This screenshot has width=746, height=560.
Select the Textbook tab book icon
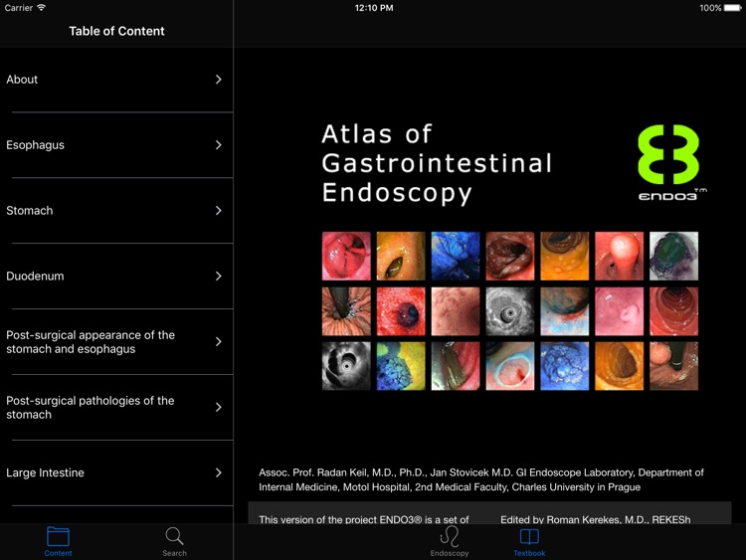pyautogui.click(x=529, y=537)
